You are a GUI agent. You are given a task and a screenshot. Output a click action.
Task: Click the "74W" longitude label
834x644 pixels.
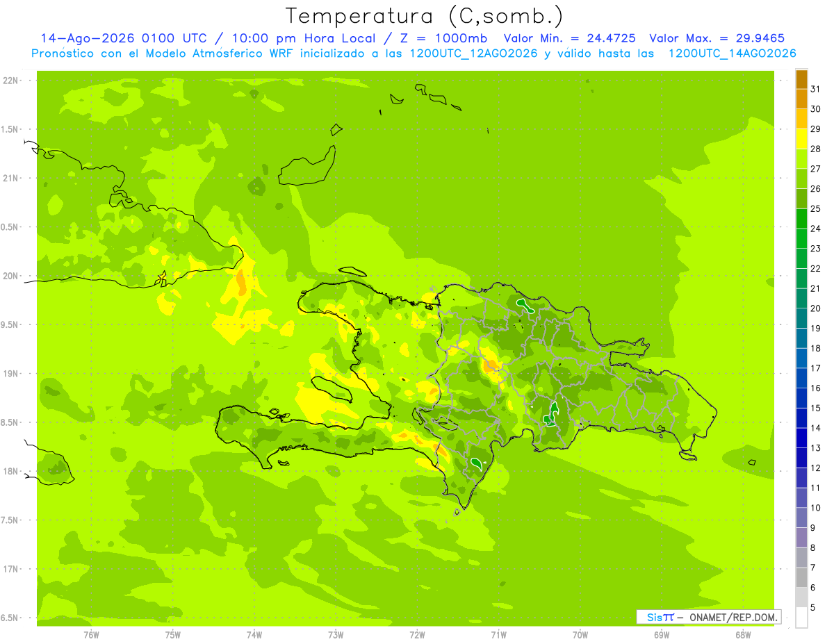click(254, 634)
